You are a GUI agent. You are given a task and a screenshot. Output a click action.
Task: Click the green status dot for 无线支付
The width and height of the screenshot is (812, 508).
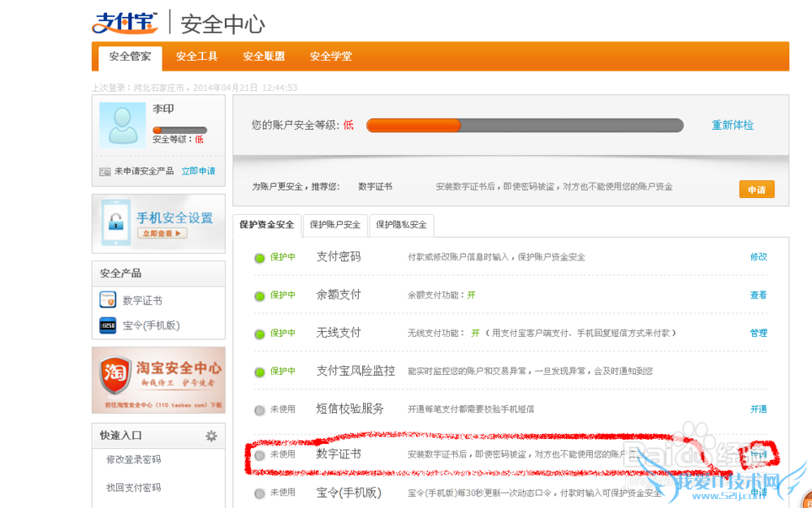pos(260,334)
